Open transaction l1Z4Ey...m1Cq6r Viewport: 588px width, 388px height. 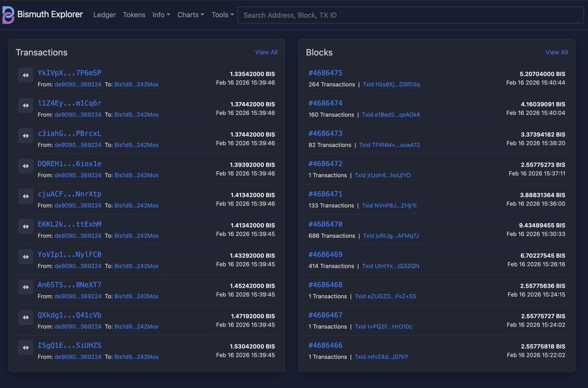[70, 103]
